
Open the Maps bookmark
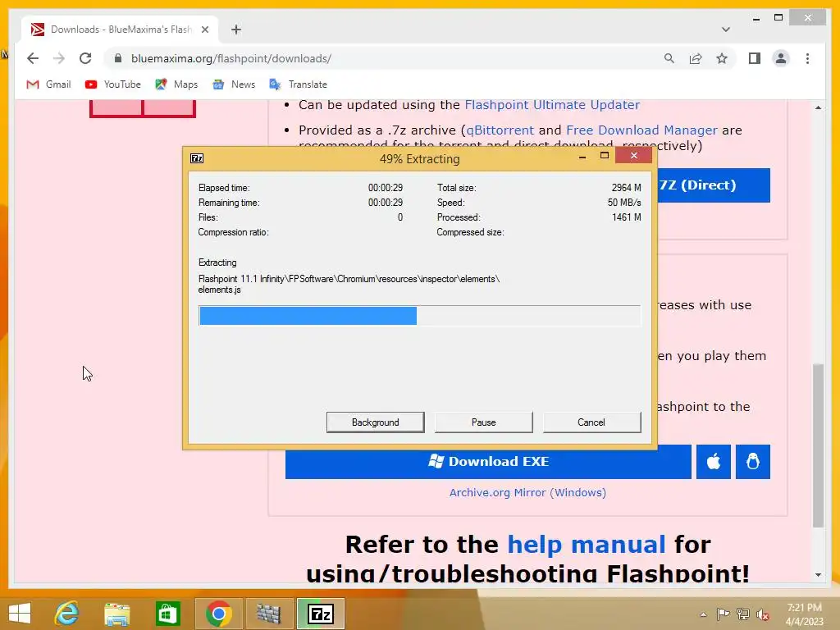pyautogui.click(x=176, y=84)
